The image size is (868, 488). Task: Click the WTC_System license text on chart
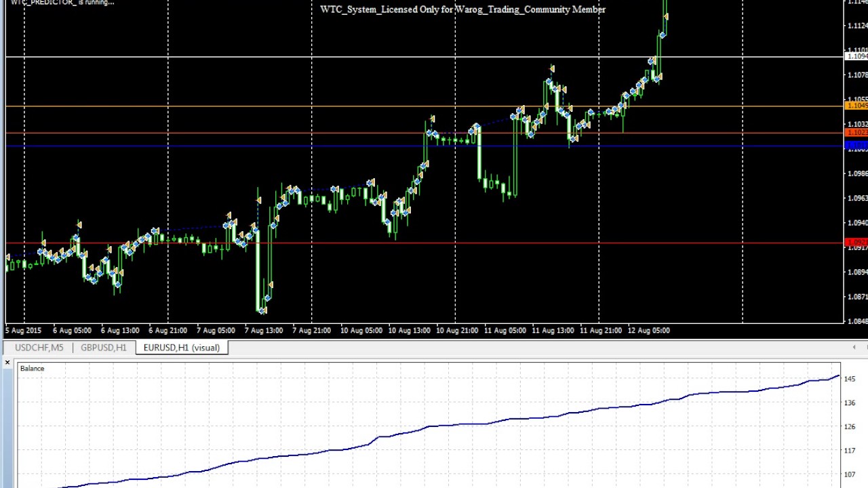[x=463, y=9]
